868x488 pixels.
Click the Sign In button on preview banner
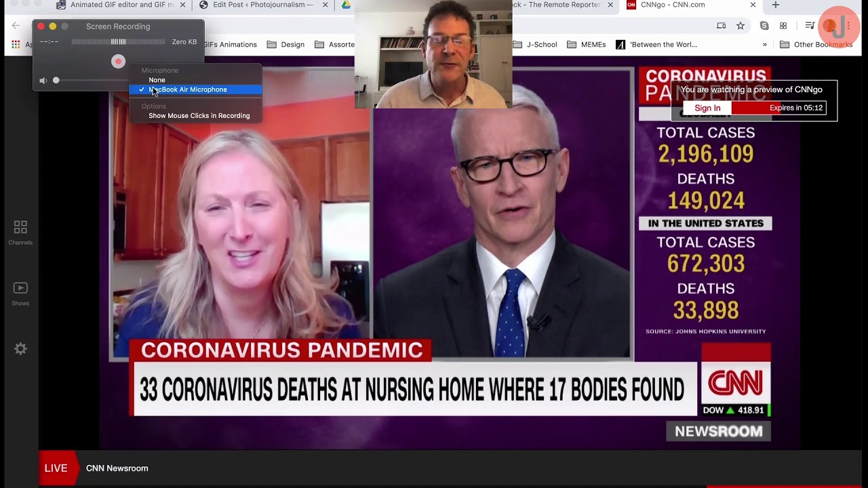pos(707,108)
